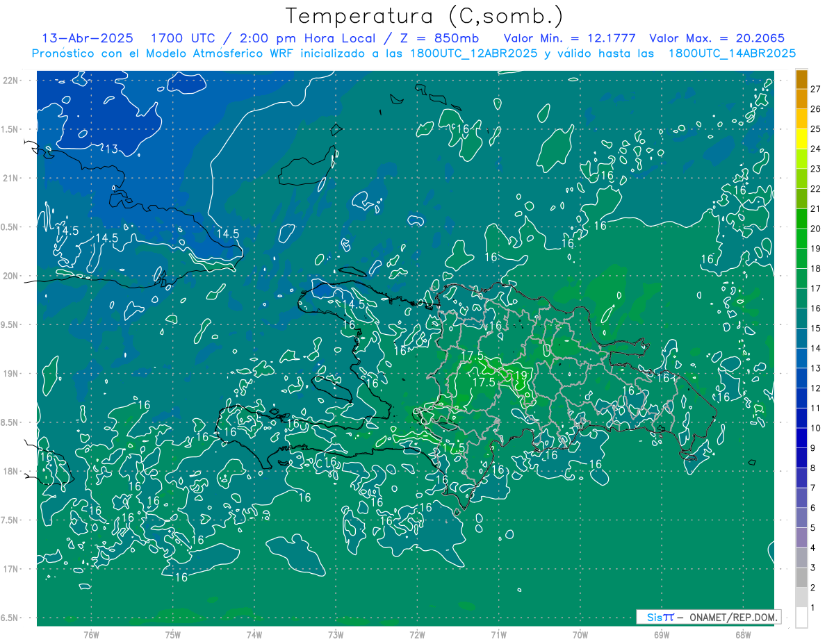The image size is (834, 644).
Task: Click the legend value '8' in color scale
Action: pos(813,468)
